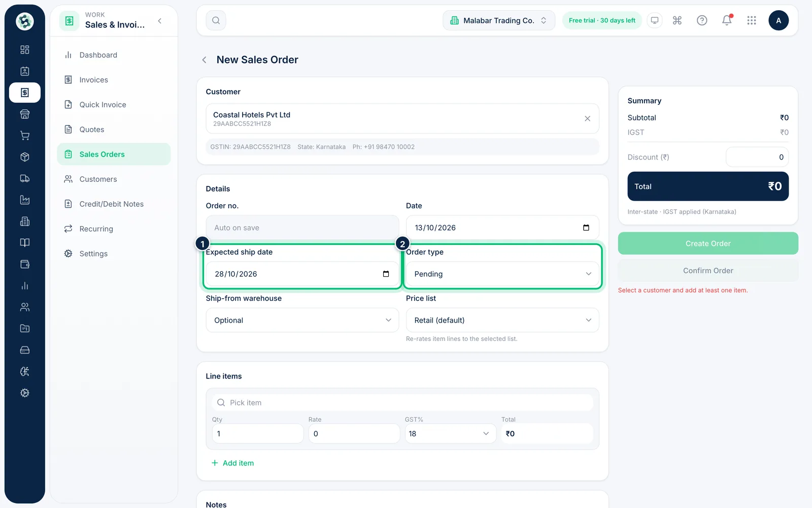
Task: Click the Discount (₹) input field
Action: coord(757,157)
